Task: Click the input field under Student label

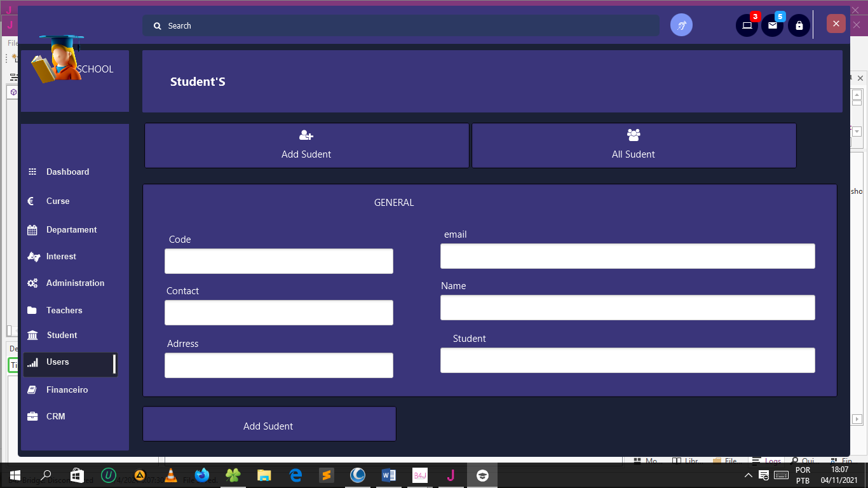Action: [628, 360]
